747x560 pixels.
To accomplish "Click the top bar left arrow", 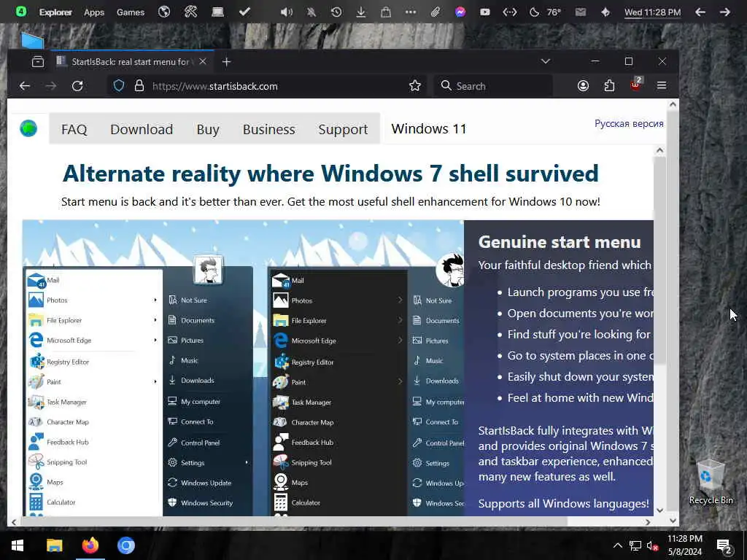I will click(700, 12).
